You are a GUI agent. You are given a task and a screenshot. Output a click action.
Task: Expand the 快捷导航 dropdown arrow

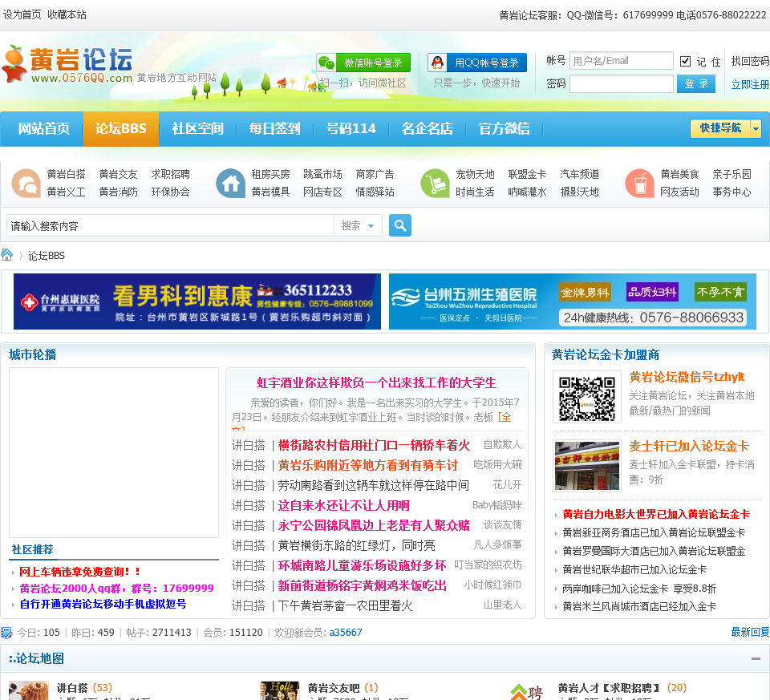pyautogui.click(x=756, y=128)
